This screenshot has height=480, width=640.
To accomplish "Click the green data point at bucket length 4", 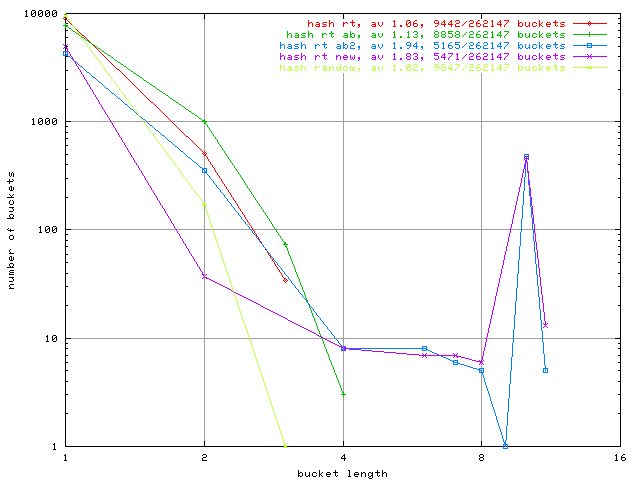I will pyautogui.click(x=343, y=394).
